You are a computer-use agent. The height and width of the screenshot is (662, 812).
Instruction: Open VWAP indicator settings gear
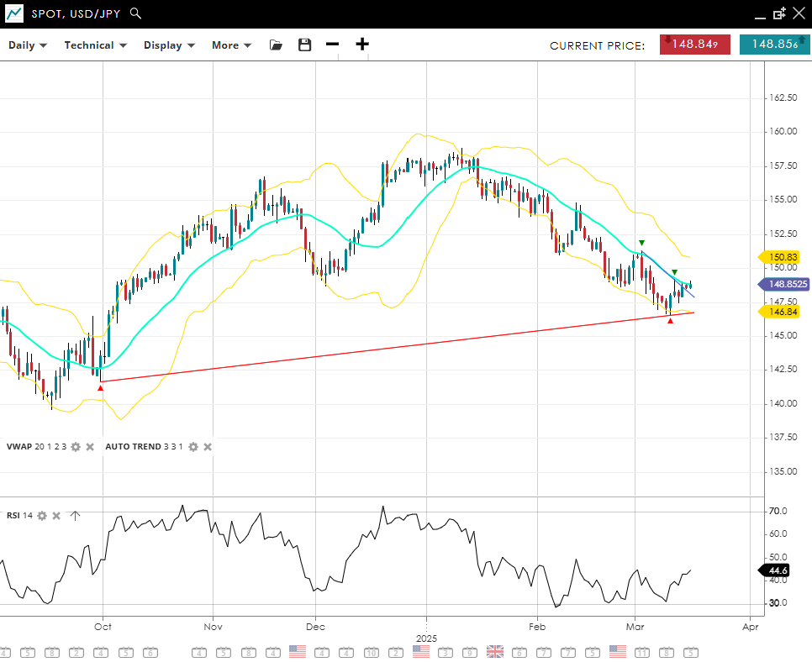76,447
